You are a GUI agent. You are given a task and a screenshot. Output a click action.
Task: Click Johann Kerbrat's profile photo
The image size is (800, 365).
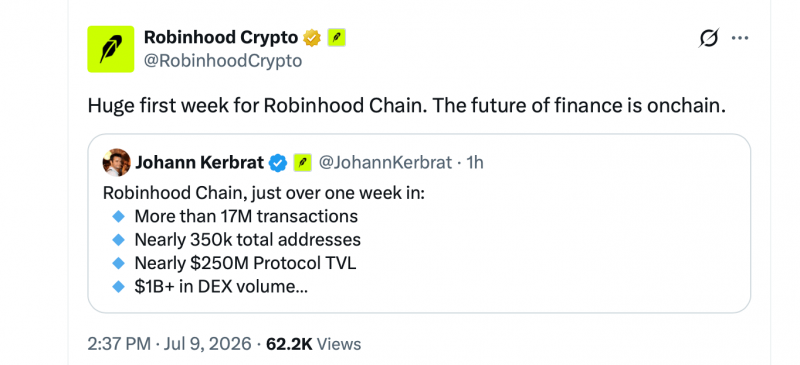[116, 163]
